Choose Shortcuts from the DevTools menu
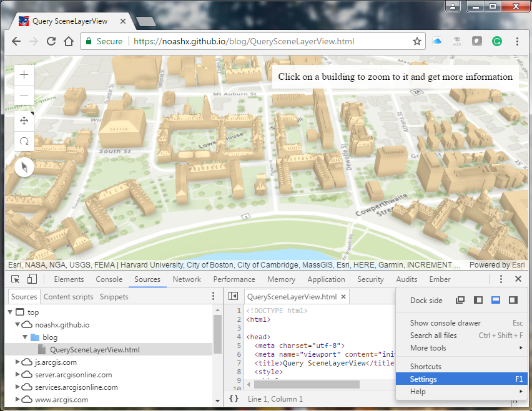Screen dimensions: 532x411 tap(461, 367)
